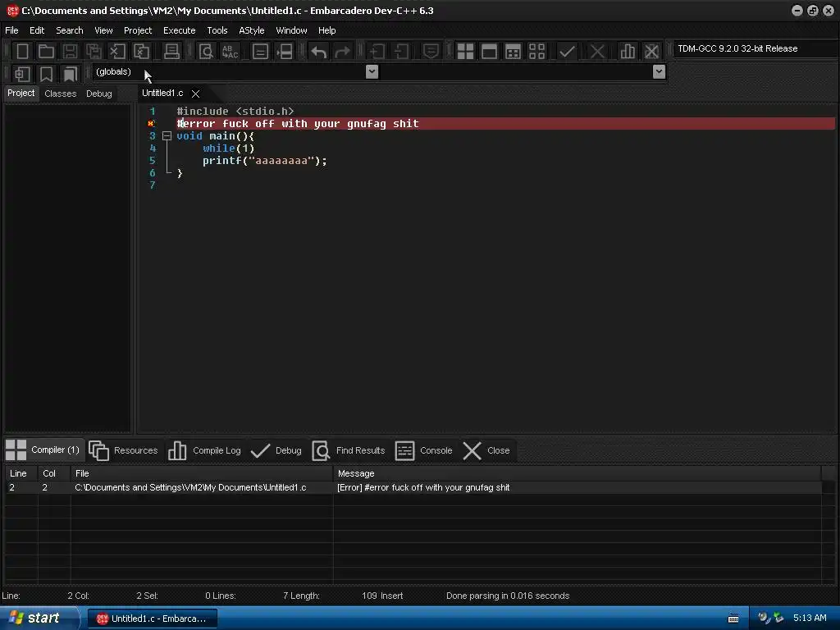The height and width of the screenshot is (630, 840).
Task: Open the Execute menu
Action: (180, 30)
